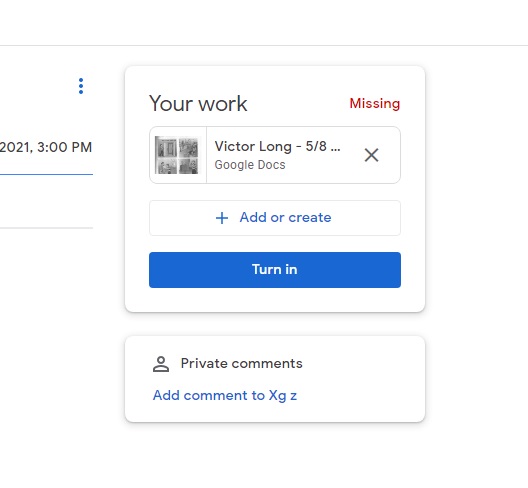Image resolution: width=528 pixels, height=488 pixels.
Task: Click Add comment to Xg z
Action: point(225,395)
